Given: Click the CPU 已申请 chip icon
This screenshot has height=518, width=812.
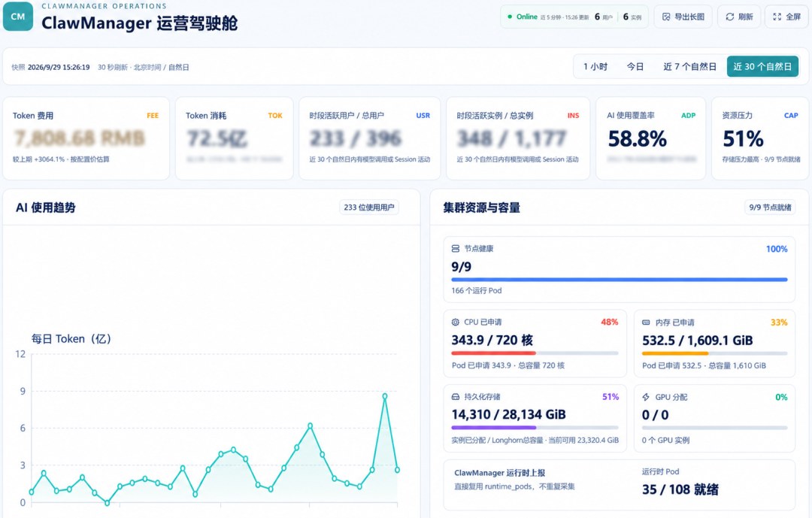Looking at the screenshot, I should coord(455,323).
